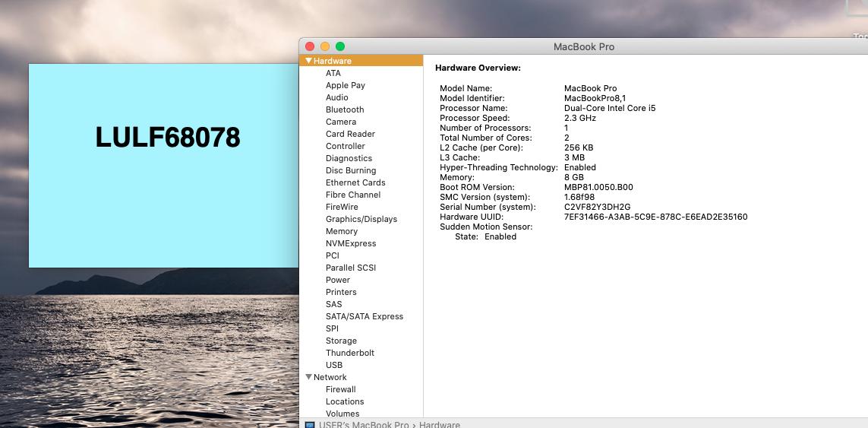The image size is (868, 428).
Task: Click the MacBookPro8,1 model identifier
Action: tap(595, 99)
